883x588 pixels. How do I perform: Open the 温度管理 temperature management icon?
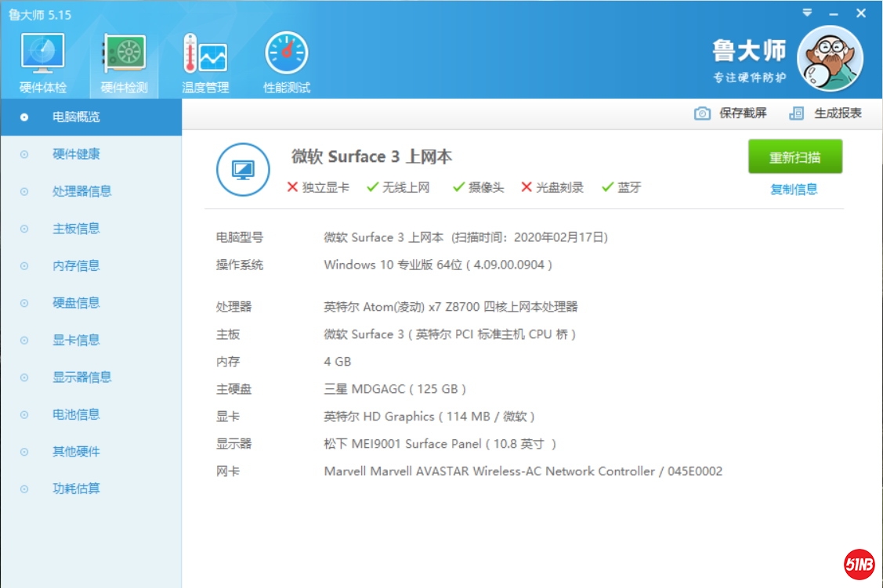click(205, 55)
